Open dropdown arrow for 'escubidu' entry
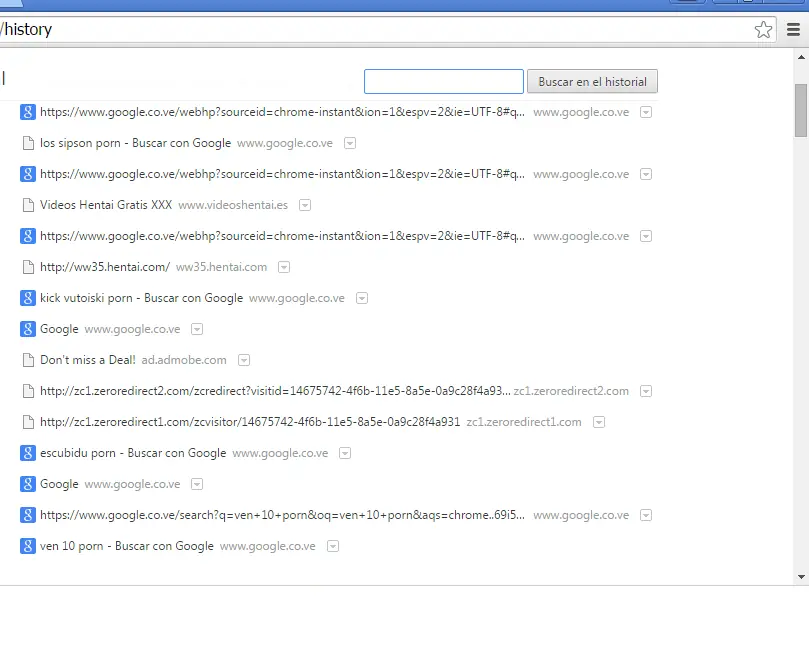This screenshot has height=654, width=809. [345, 453]
